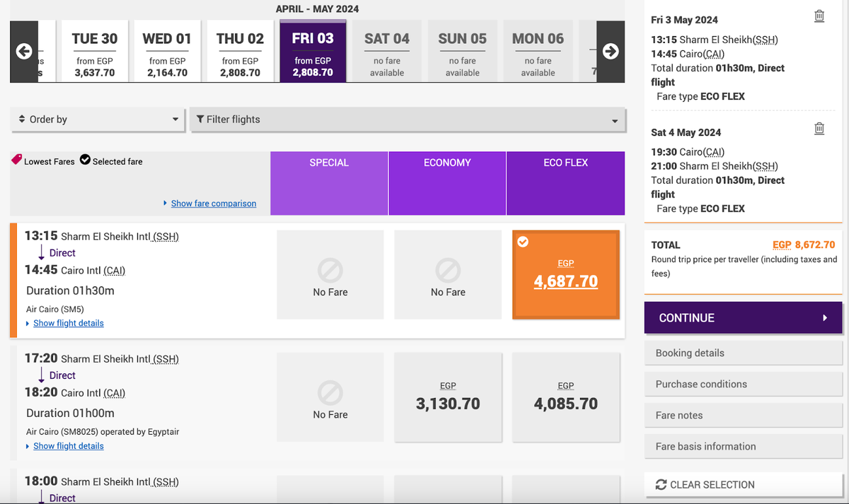Click the Selected fare checkmark legend icon
The width and height of the screenshot is (849, 504).
click(85, 160)
